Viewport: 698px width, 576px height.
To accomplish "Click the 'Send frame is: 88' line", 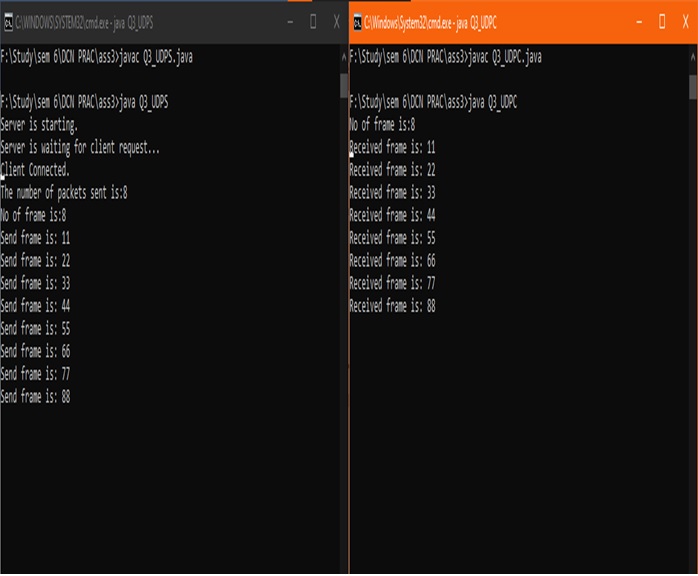I will (35, 398).
